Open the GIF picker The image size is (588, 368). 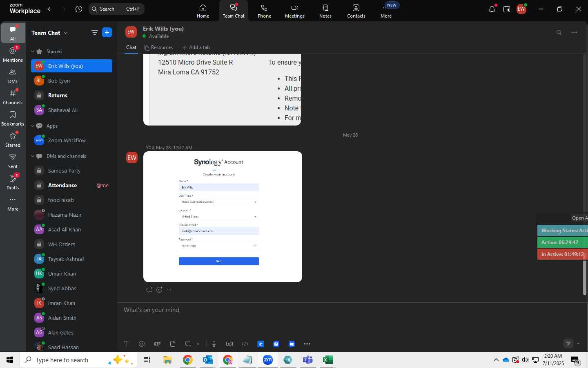point(157,344)
